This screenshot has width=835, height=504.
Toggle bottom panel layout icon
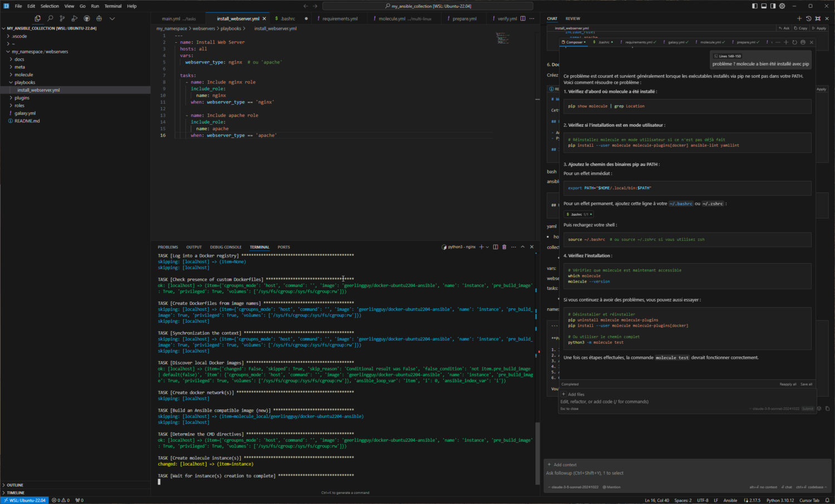[764, 6]
